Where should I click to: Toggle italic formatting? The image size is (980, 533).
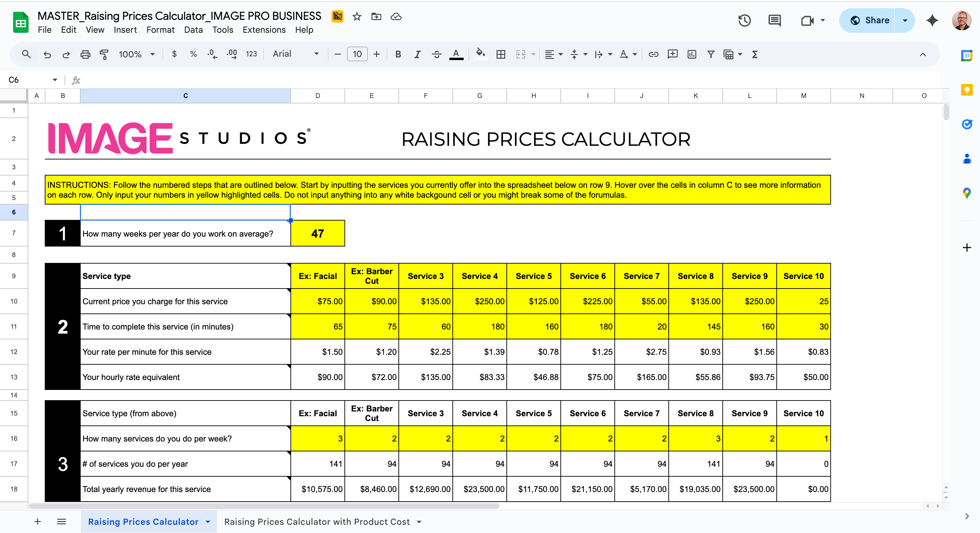pos(417,54)
